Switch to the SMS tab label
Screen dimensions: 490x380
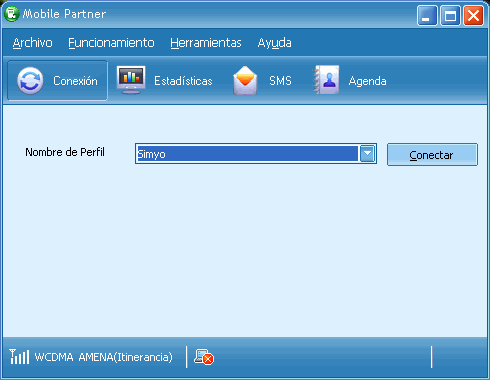(280, 81)
